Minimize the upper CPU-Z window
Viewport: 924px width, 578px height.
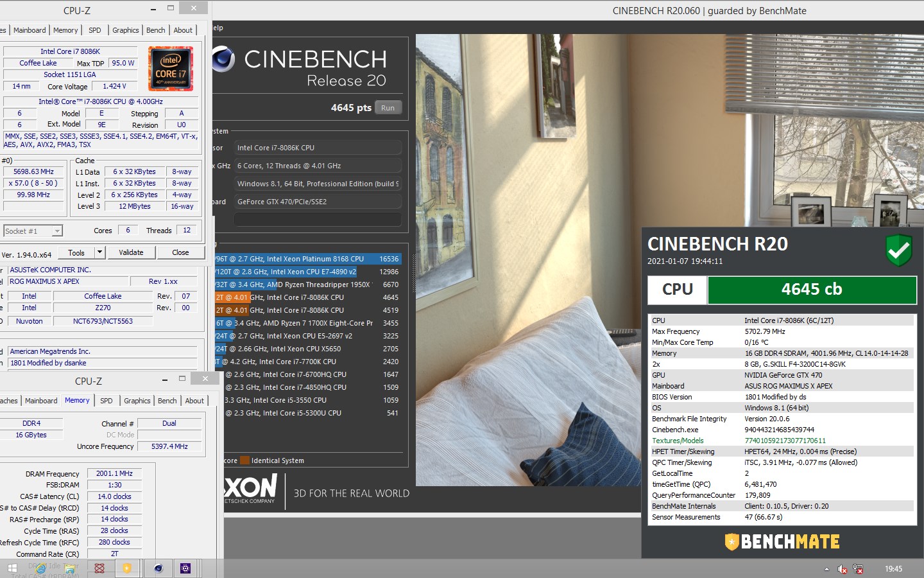pyautogui.click(x=153, y=10)
